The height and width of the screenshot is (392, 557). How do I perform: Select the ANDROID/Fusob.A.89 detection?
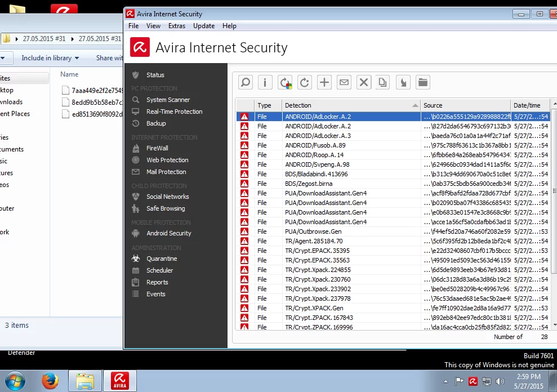coord(393,145)
